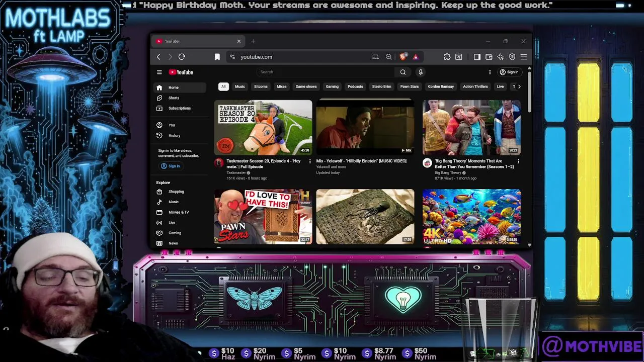The height and width of the screenshot is (362, 644).
Task: Select the Action Thrillers filter chip
Action: pyautogui.click(x=475, y=86)
